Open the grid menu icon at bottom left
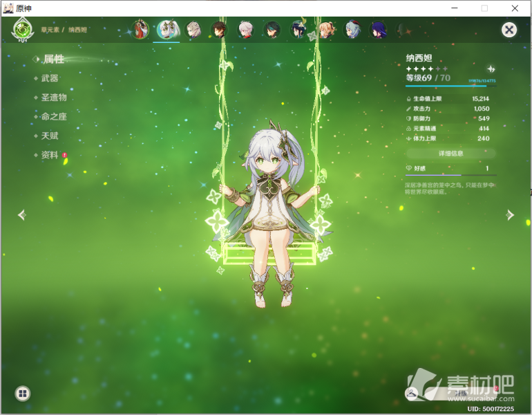Screen dimensions: 532x415 click(x=23, y=394)
